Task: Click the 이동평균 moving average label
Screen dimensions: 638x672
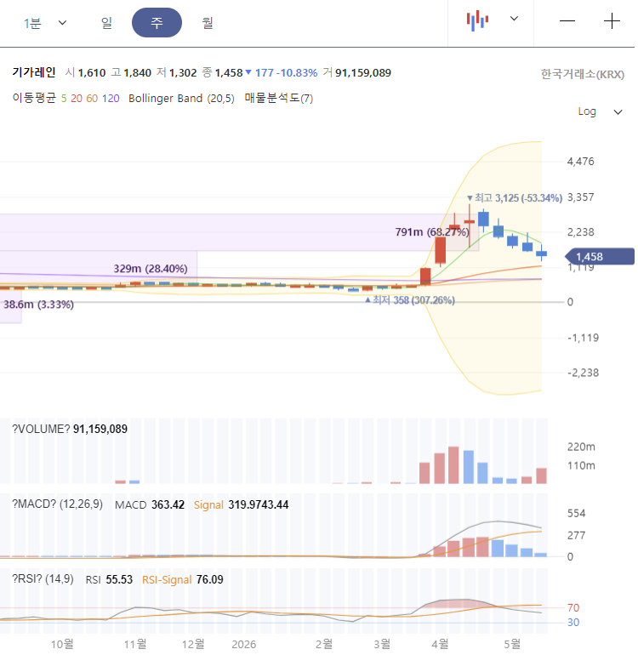Action: (34, 98)
